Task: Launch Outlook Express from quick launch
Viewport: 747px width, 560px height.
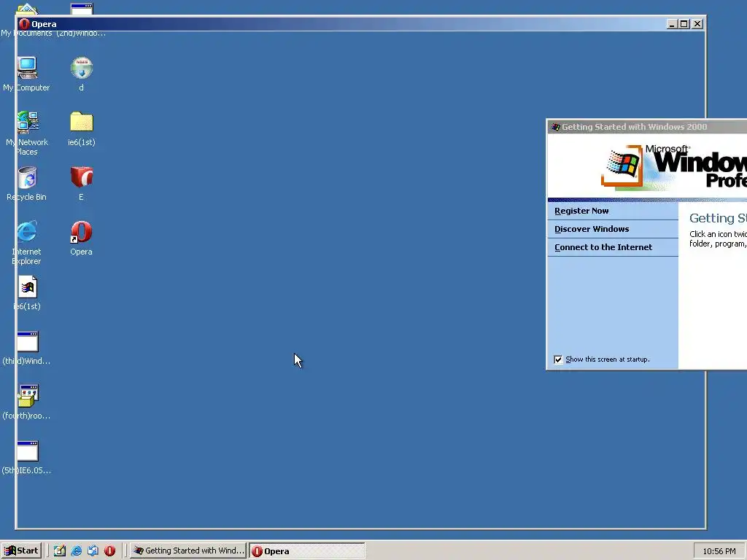Action: pos(93,551)
